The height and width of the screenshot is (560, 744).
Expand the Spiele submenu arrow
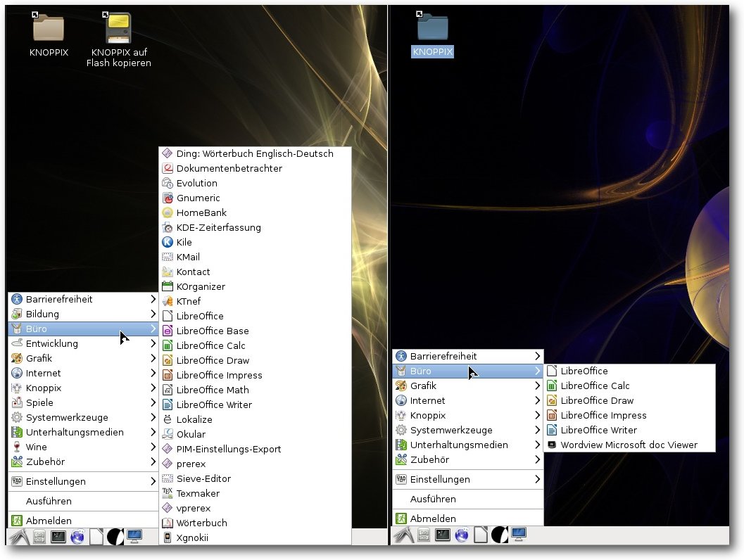pyautogui.click(x=153, y=402)
